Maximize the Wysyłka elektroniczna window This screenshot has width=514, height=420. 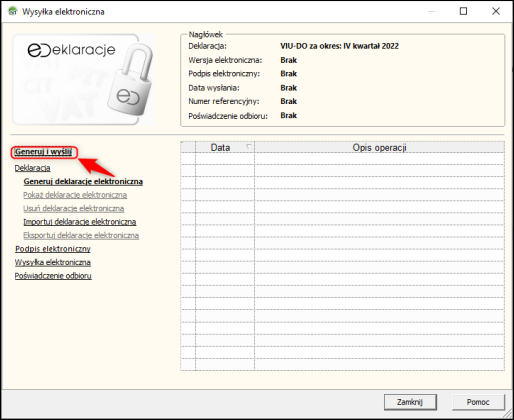[x=463, y=11]
